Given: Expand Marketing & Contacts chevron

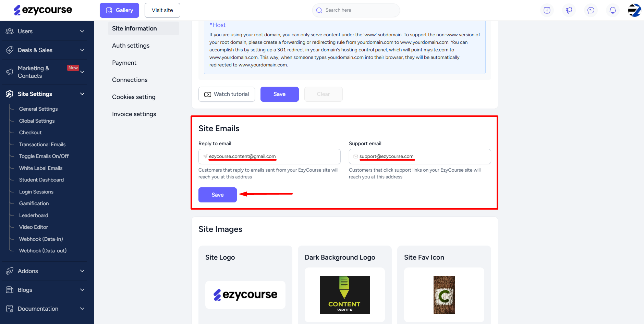Looking at the screenshot, I should pos(82,72).
